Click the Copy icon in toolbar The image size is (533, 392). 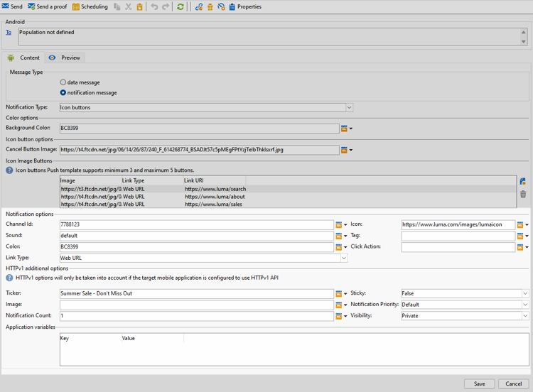[117, 6]
